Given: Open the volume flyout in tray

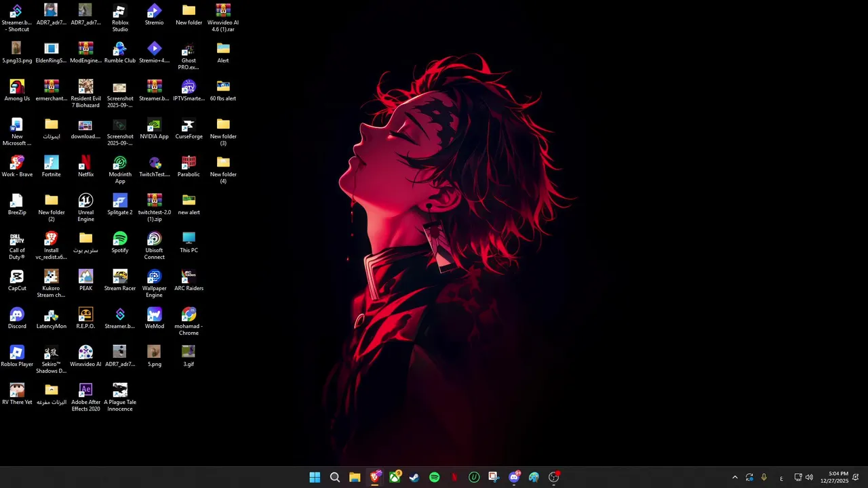Looking at the screenshot, I should 809,477.
